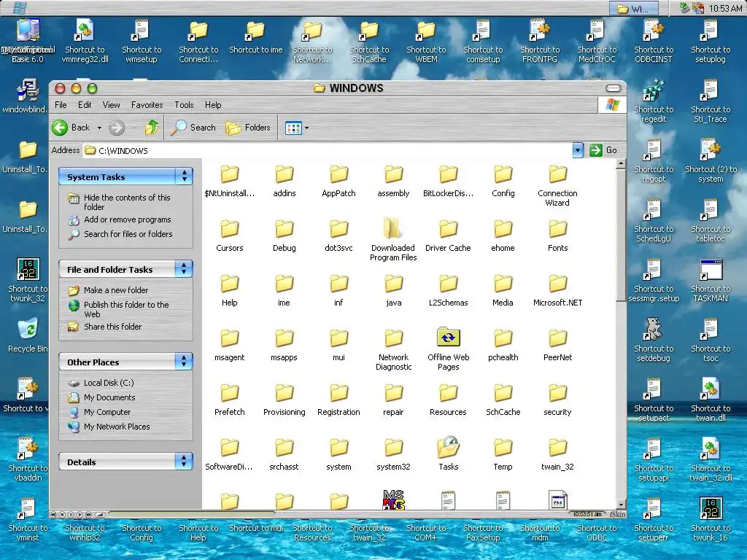The height and width of the screenshot is (560, 747).
Task: Open Local Disk (C:) link
Action: click(x=109, y=383)
